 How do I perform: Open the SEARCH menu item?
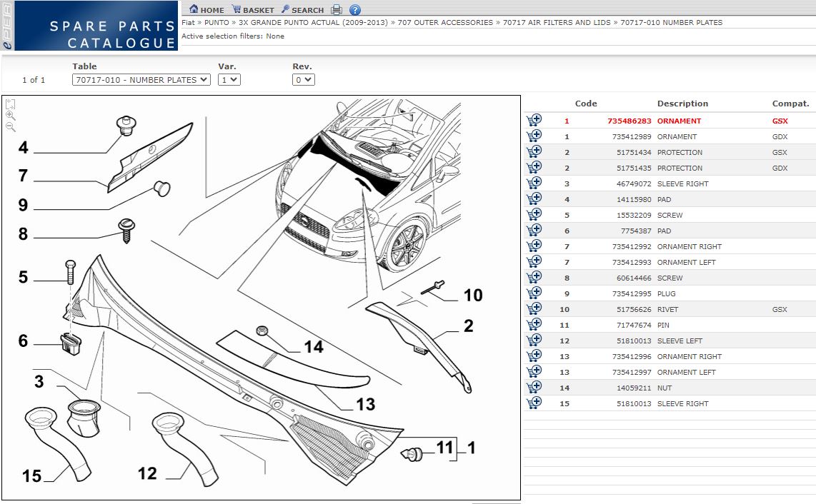302,9
